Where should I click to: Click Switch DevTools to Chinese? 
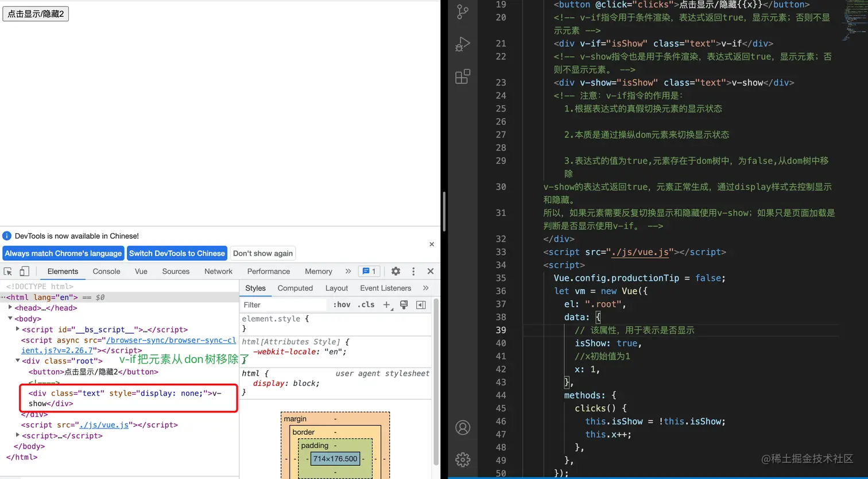(177, 253)
